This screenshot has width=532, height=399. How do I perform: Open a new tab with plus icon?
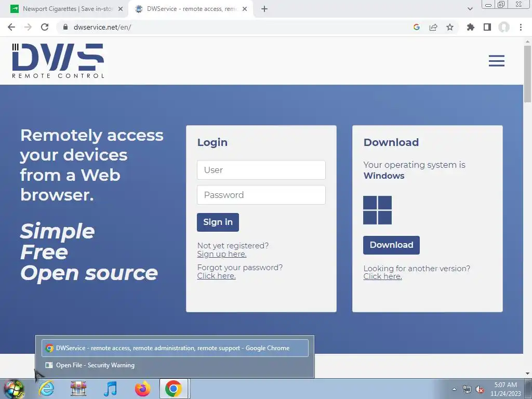click(264, 9)
